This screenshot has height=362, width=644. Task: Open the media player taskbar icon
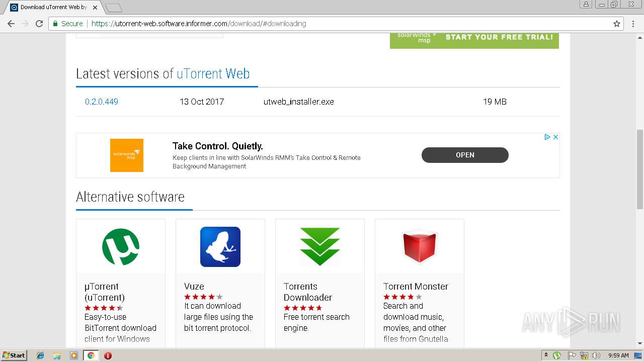[x=74, y=355]
